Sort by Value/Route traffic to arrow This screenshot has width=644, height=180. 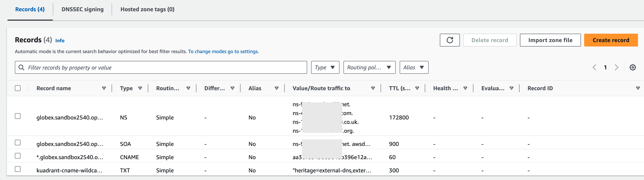click(x=373, y=88)
